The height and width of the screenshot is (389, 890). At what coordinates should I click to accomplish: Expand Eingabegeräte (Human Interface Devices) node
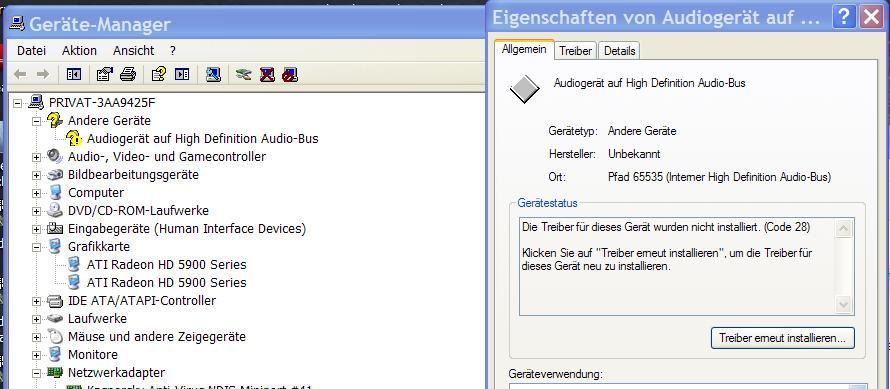click(x=36, y=229)
